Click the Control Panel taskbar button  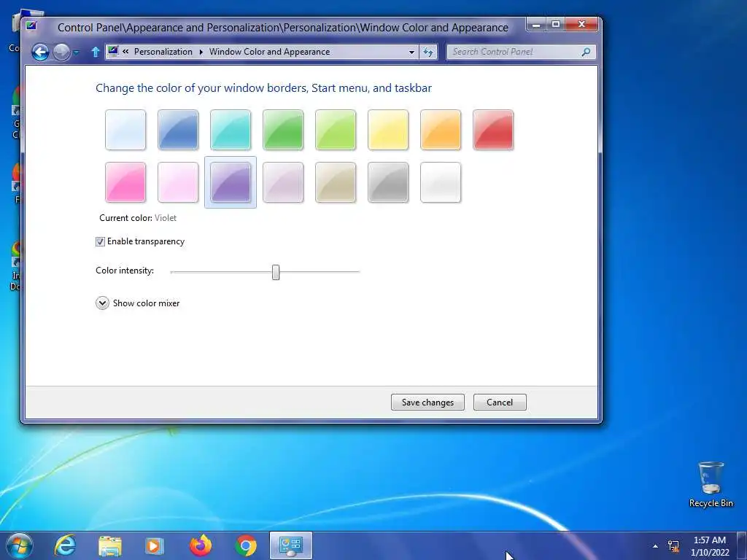tap(291, 545)
